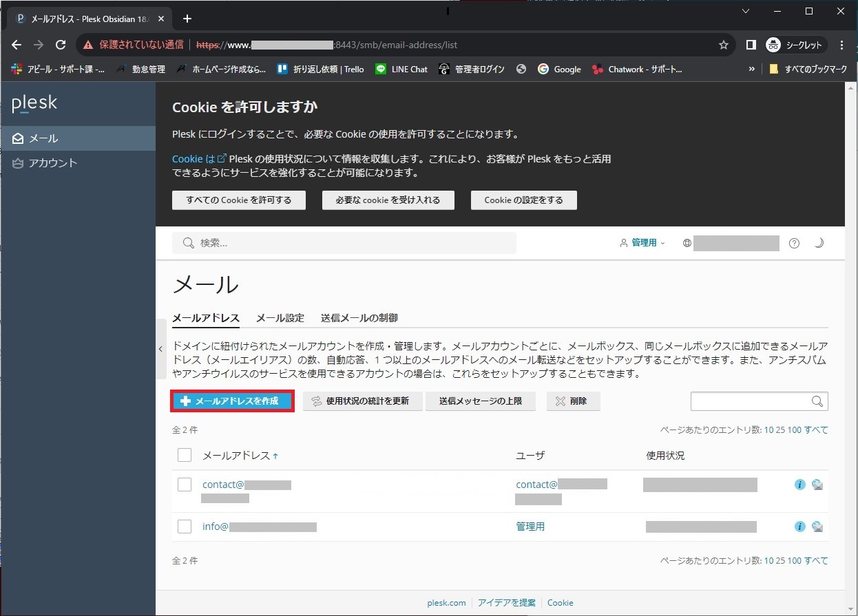
Task: Click the top 検索 search field
Action: [344, 243]
